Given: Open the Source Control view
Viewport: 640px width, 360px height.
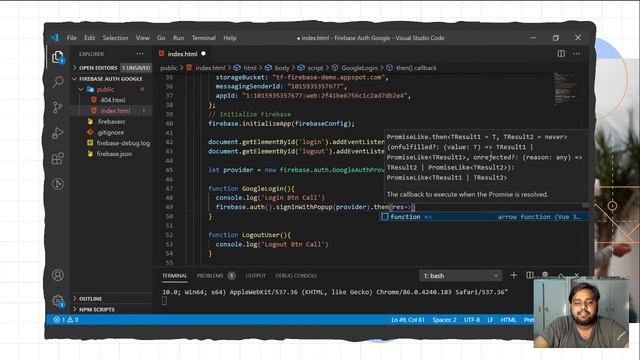Looking at the screenshot, I should [58, 107].
